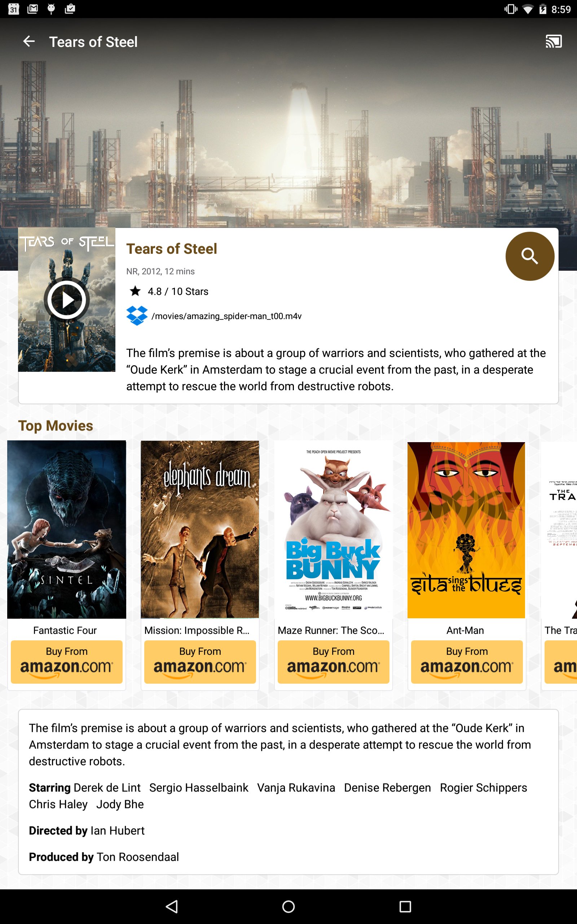Viewport: 577px width, 924px height.
Task: Open the /movies/amazing_spider-man_t00.m4v file path
Action: tap(227, 316)
